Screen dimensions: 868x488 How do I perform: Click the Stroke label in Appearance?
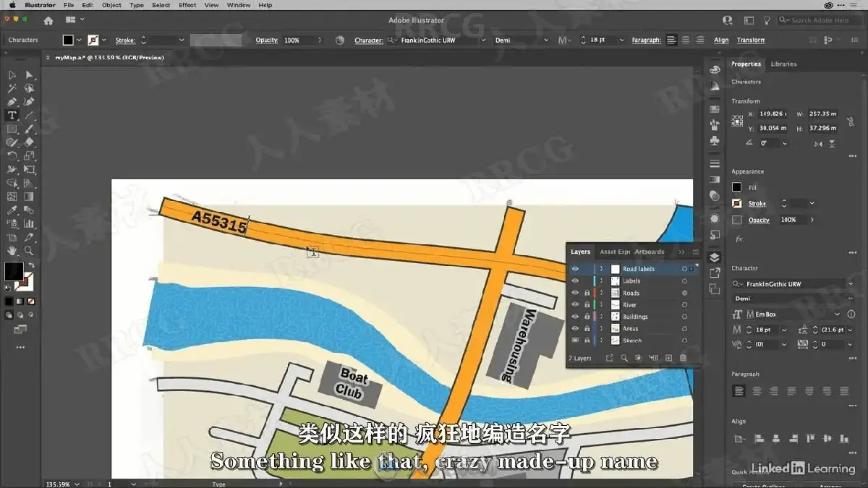[757, 204]
